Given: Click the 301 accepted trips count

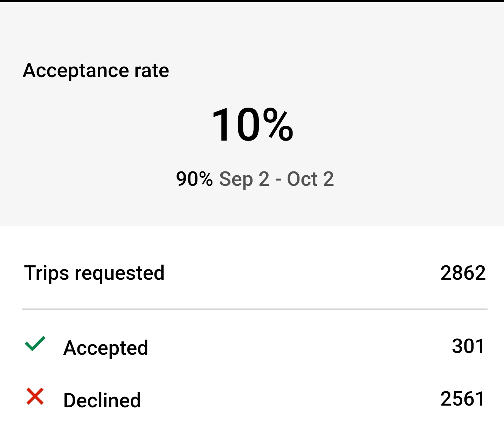Looking at the screenshot, I should pyautogui.click(x=468, y=346).
